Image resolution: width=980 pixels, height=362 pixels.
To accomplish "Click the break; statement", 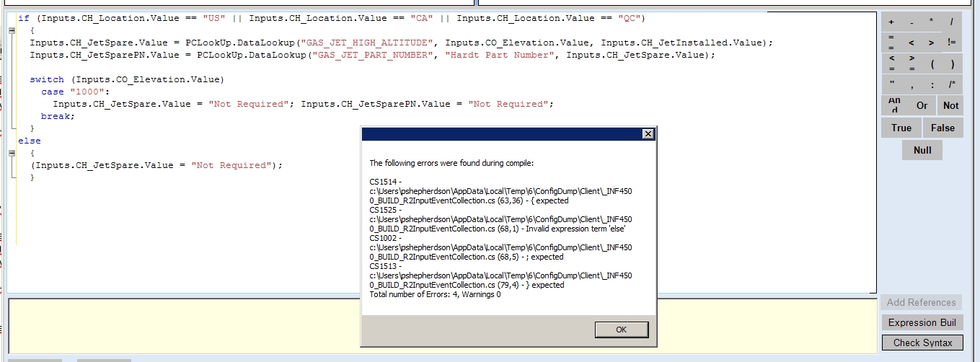I will click(58, 116).
